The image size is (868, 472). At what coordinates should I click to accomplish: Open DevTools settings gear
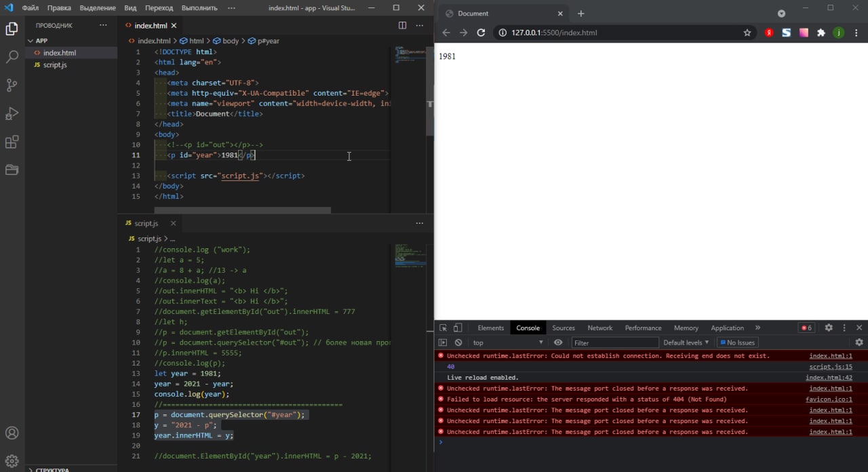pos(829,328)
